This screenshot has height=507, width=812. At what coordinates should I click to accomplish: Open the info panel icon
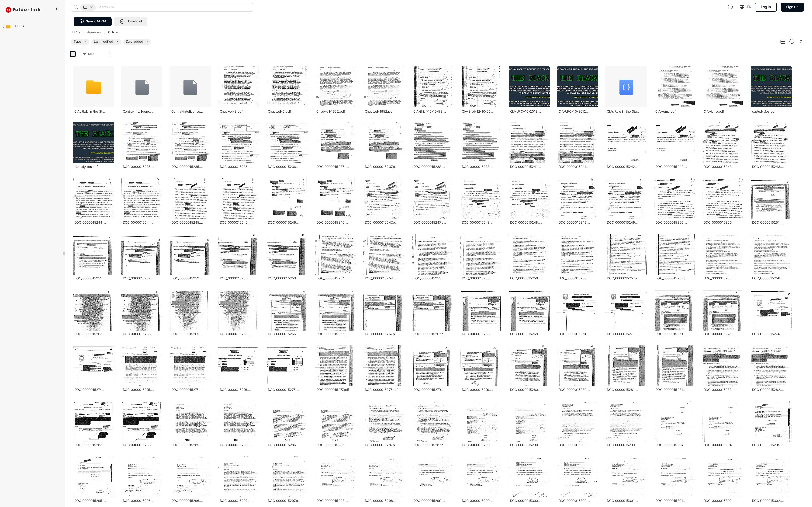point(791,42)
